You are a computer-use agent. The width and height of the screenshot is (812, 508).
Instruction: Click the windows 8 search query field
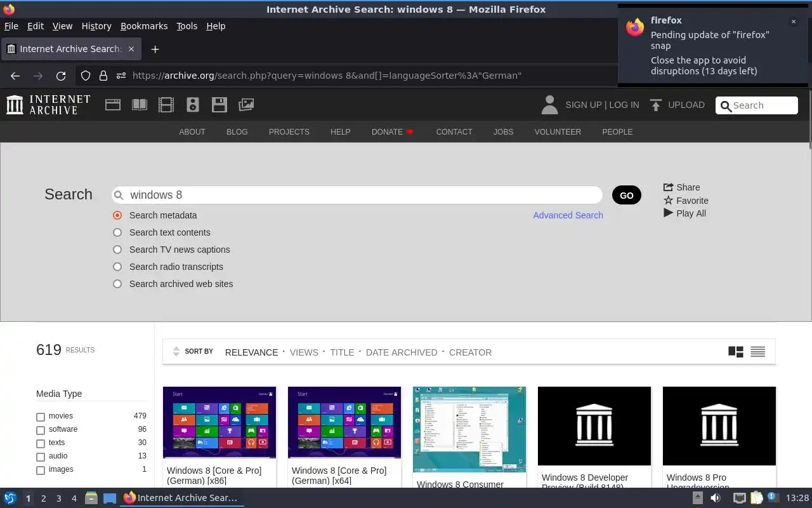357,195
